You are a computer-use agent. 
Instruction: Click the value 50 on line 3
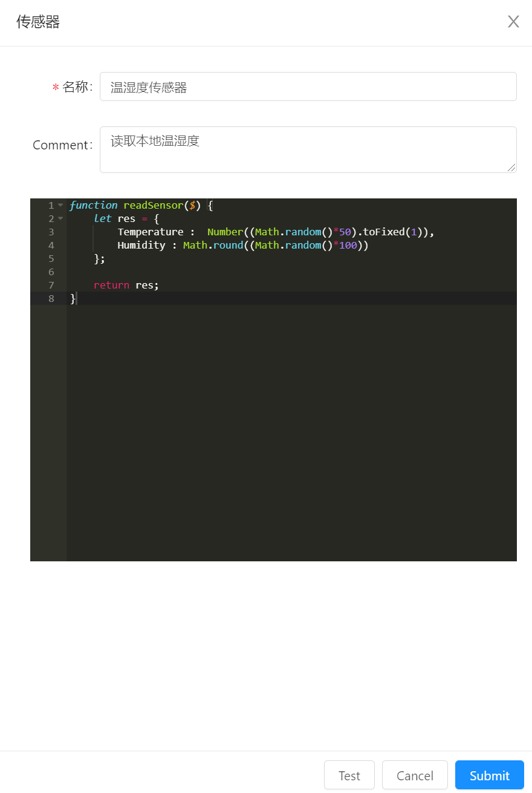click(x=345, y=232)
